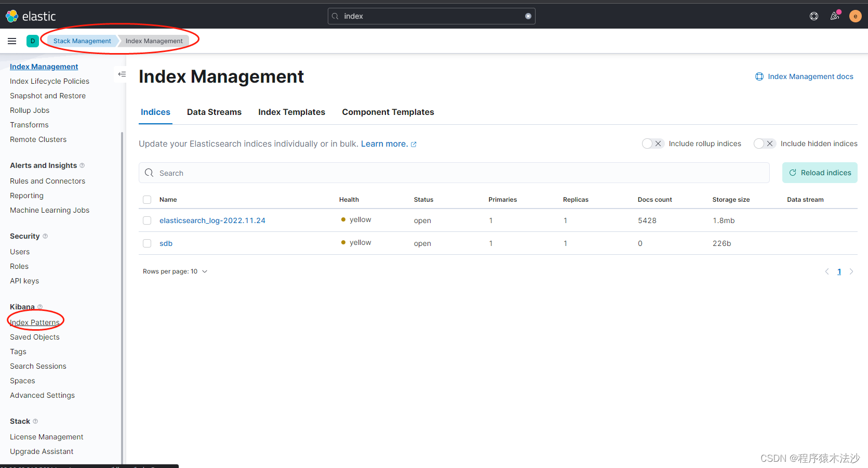The image size is (868, 468).
Task: Click the Alerts and Insights info icon
Action: click(x=82, y=165)
